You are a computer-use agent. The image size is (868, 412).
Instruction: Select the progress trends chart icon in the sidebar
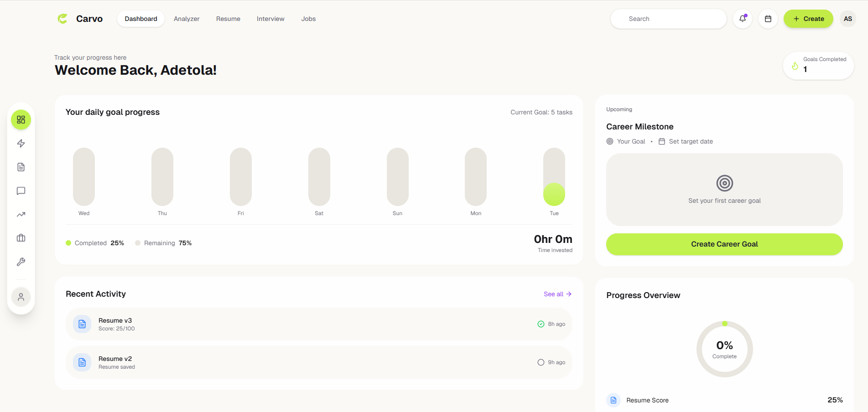coord(21,214)
